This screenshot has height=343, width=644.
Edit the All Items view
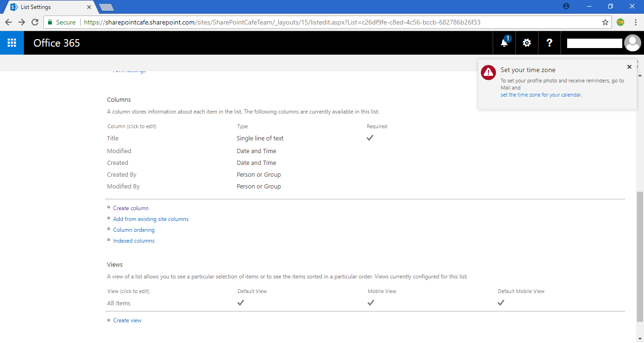tap(119, 303)
